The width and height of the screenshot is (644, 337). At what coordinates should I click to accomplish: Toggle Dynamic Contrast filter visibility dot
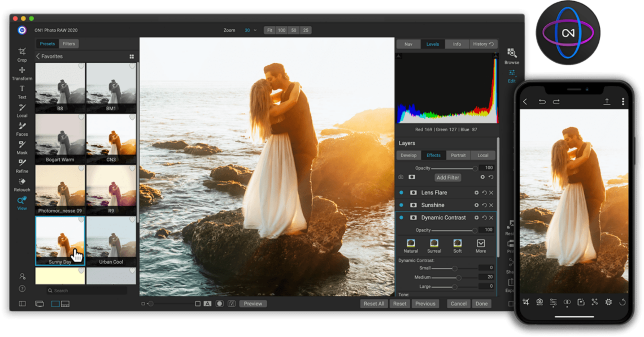[x=401, y=218]
